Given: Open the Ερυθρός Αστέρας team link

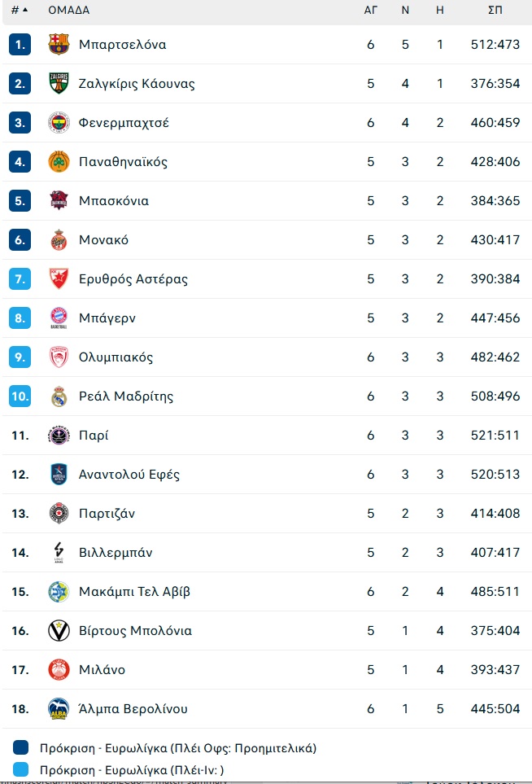Looking at the screenshot, I should pyautogui.click(x=133, y=279).
